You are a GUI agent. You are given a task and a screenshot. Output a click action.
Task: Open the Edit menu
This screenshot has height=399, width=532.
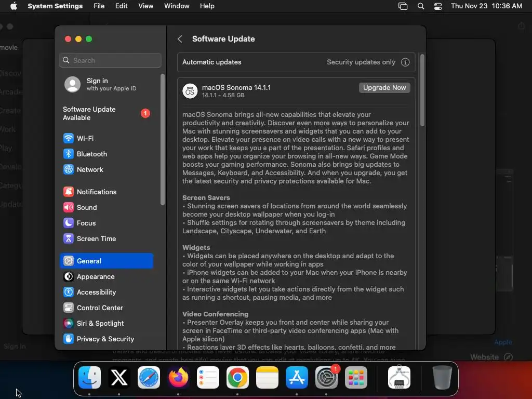(x=121, y=6)
